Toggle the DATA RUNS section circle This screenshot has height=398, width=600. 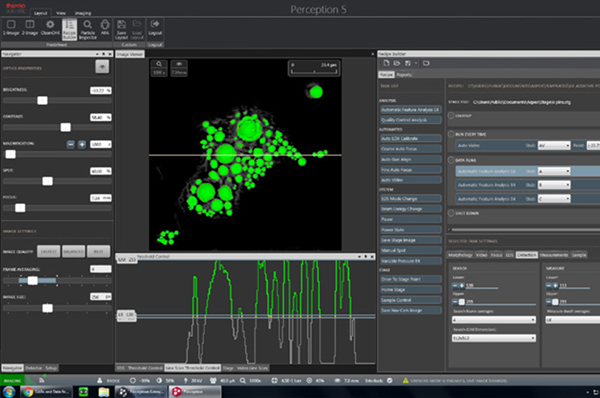click(451, 160)
